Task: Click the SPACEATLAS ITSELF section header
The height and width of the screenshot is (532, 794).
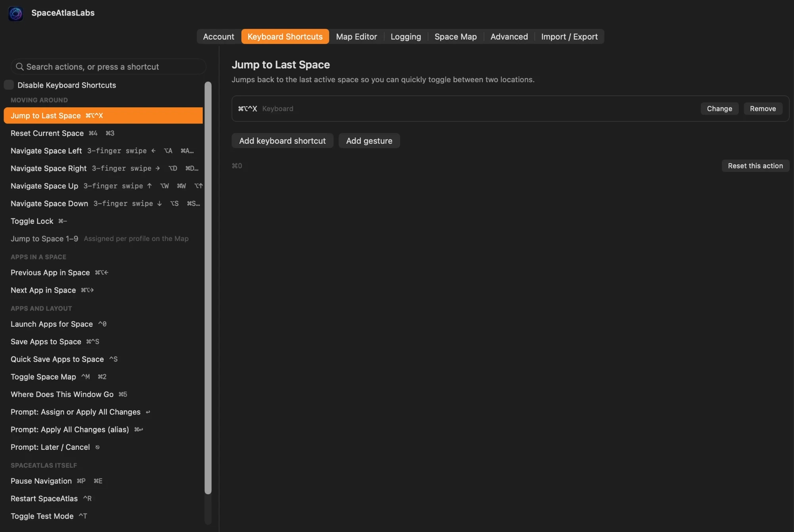Action: tap(44, 465)
